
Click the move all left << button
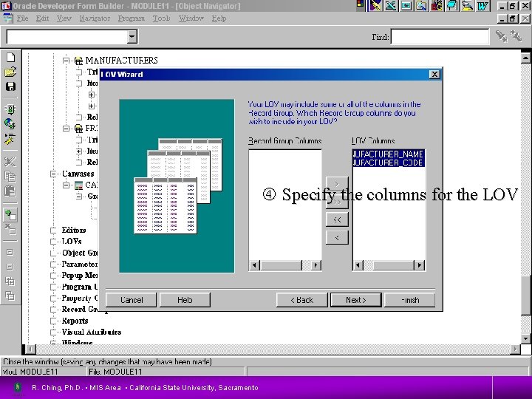(x=337, y=219)
